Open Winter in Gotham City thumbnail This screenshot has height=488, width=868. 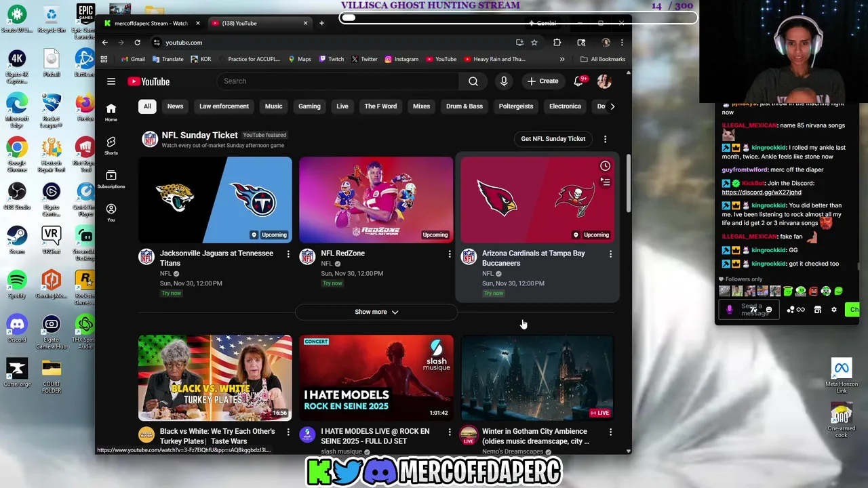[537, 378]
